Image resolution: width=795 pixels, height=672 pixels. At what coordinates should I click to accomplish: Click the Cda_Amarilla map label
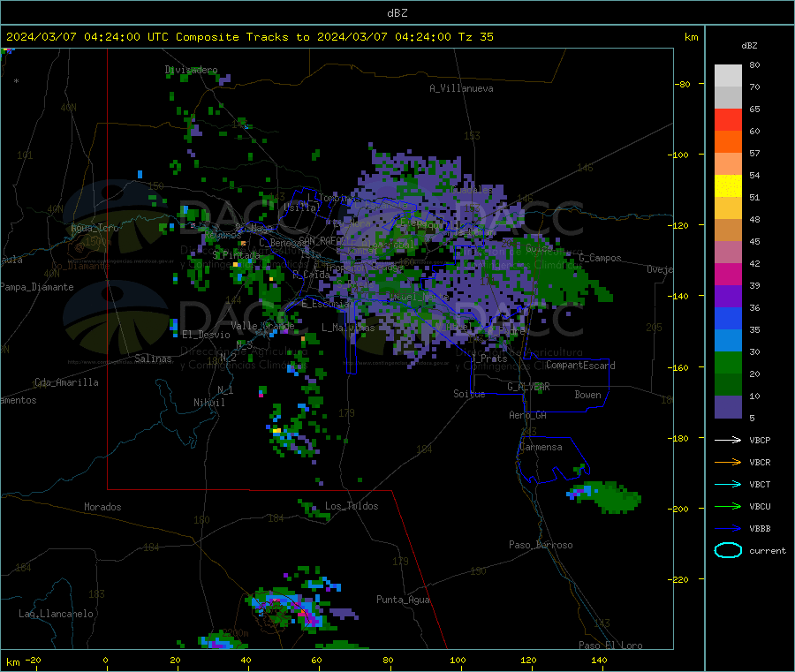[66, 382]
